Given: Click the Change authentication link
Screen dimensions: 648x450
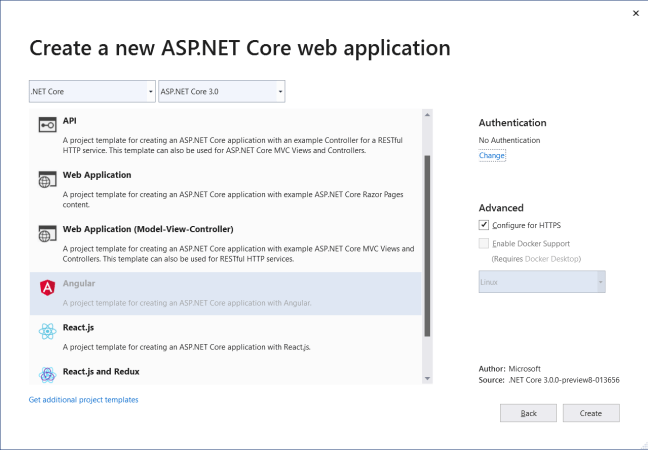Looking at the screenshot, I should [x=492, y=156].
